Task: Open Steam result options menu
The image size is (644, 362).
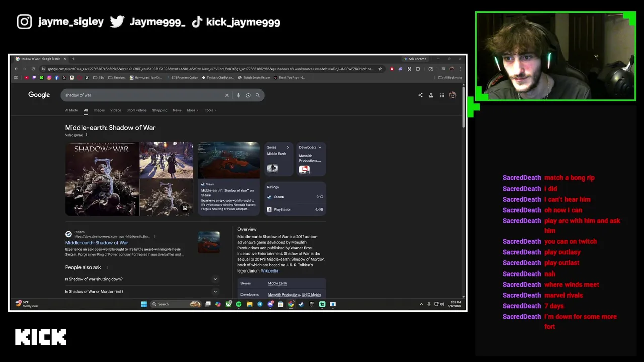Action: (x=154, y=236)
